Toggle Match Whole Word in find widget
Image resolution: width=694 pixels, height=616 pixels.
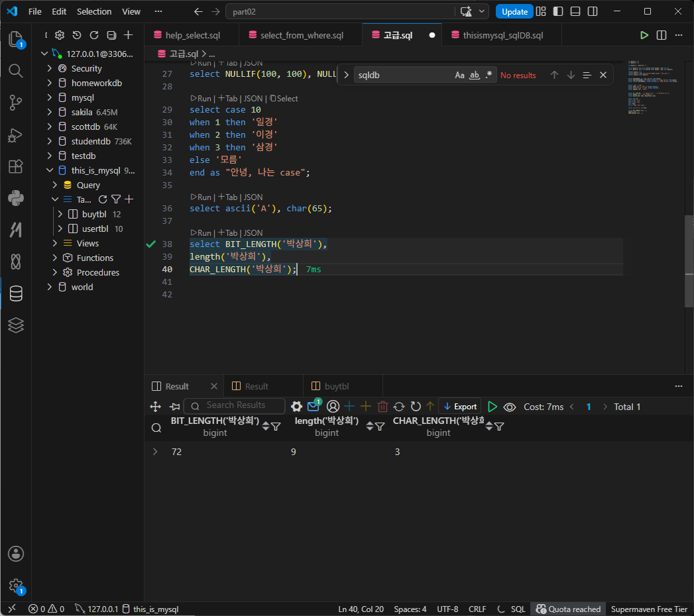pyautogui.click(x=475, y=75)
